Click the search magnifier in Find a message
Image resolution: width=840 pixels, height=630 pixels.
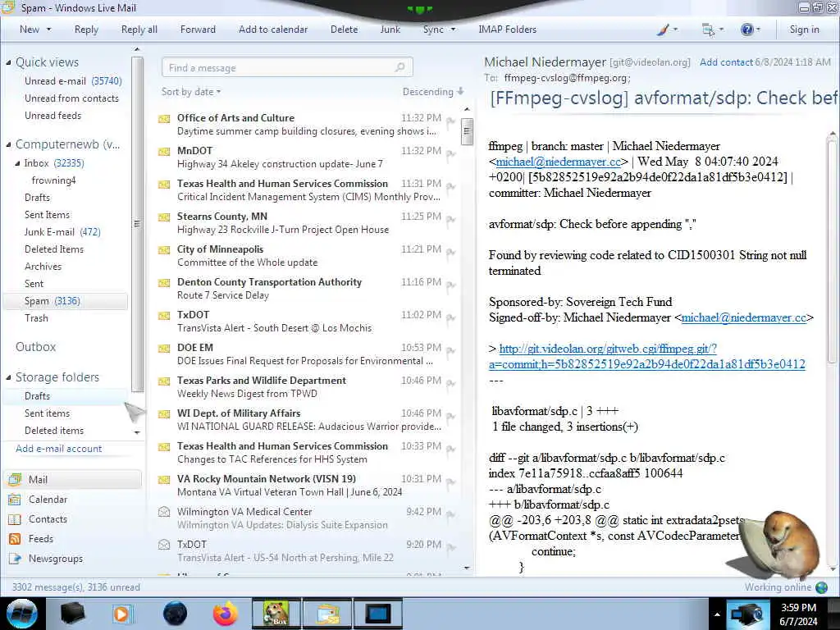coord(399,67)
